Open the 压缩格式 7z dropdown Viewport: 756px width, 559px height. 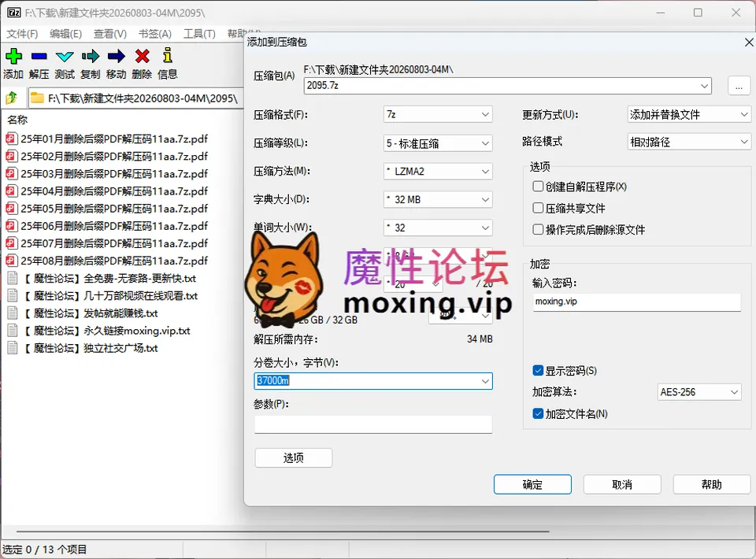click(x=438, y=115)
